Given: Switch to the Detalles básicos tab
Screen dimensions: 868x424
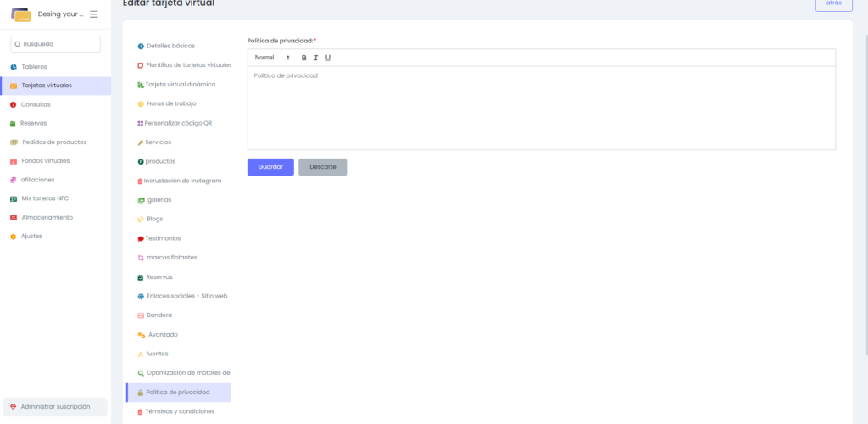Looking at the screenshot, I should click(x=170, y=46).
